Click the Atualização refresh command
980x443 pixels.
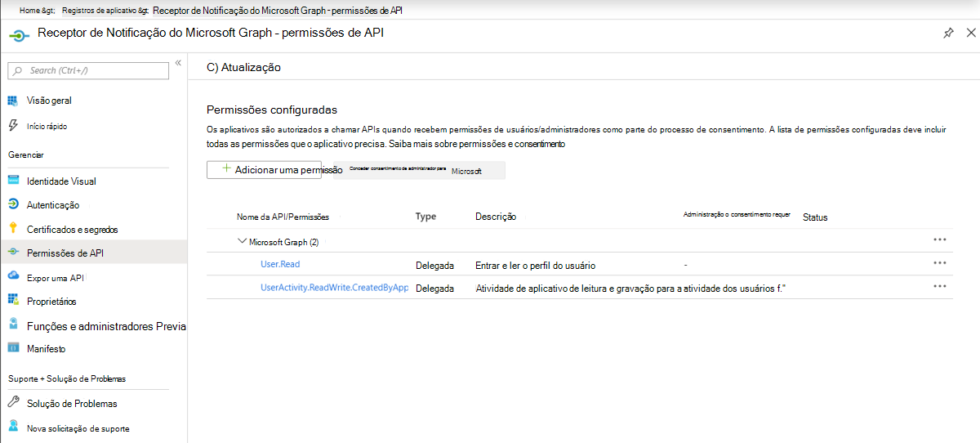[x=243, y=68]
